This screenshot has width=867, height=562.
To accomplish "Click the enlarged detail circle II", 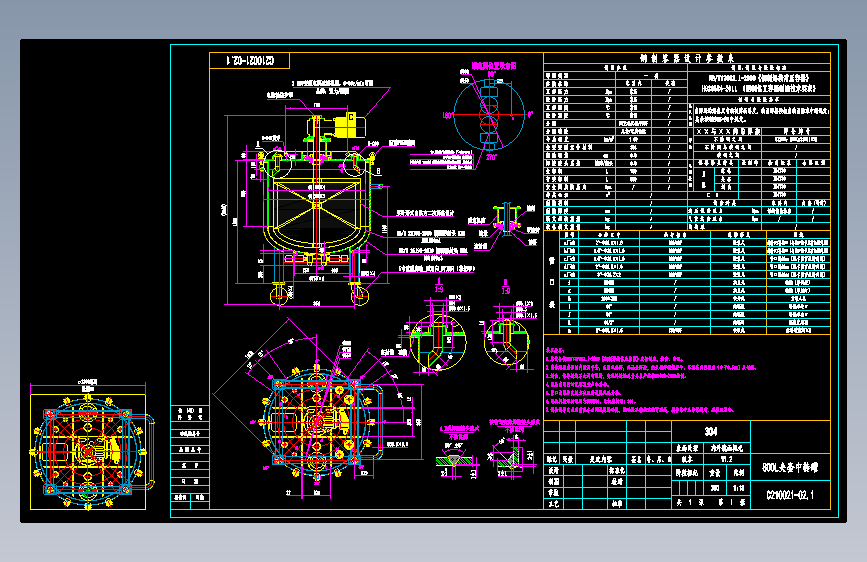I will pyautogui.click(x=506, y=342).
